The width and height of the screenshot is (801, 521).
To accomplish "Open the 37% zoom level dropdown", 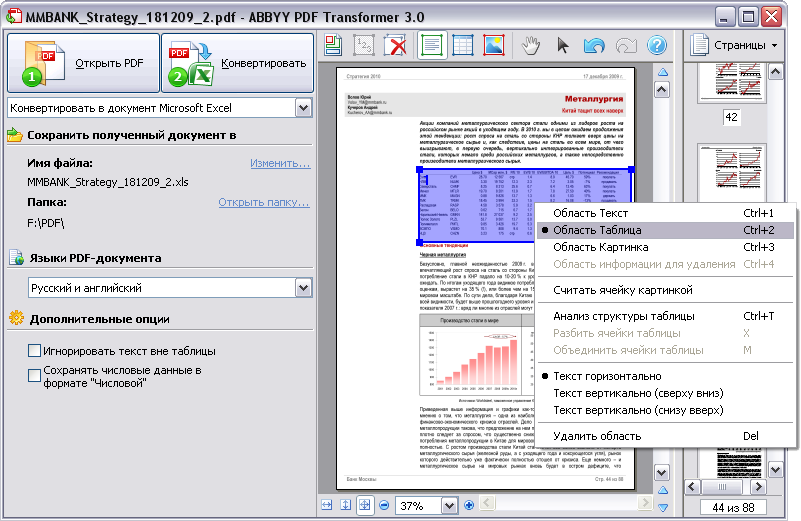I will click(449, 506).
